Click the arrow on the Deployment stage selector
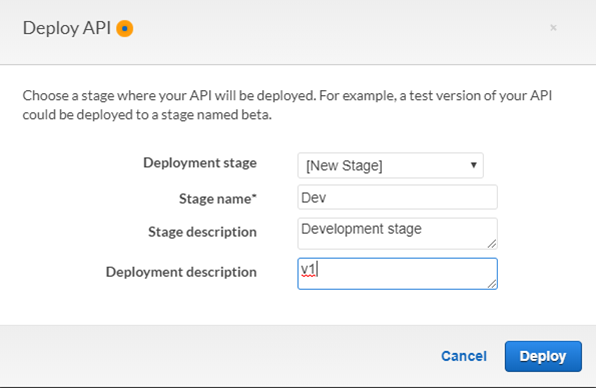 (474, 165)
